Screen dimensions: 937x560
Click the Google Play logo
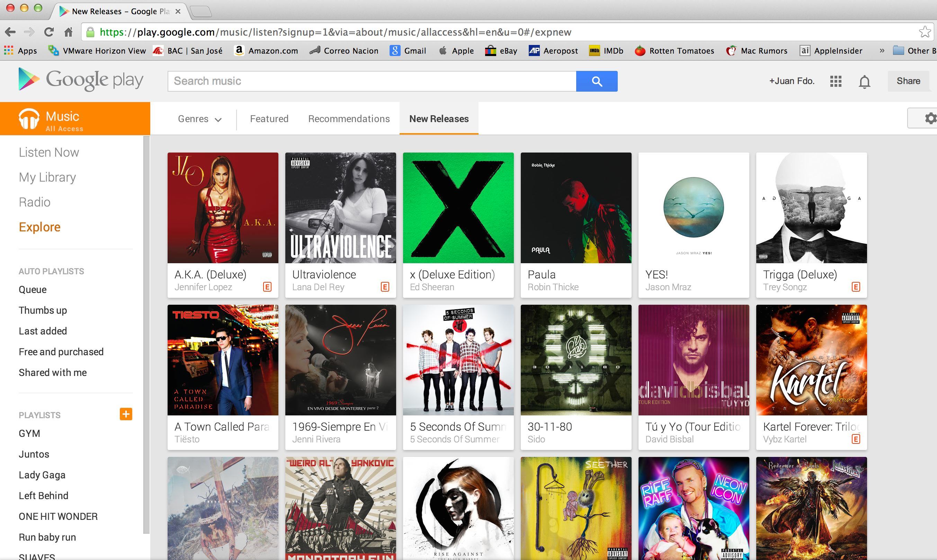pos(81,80)
